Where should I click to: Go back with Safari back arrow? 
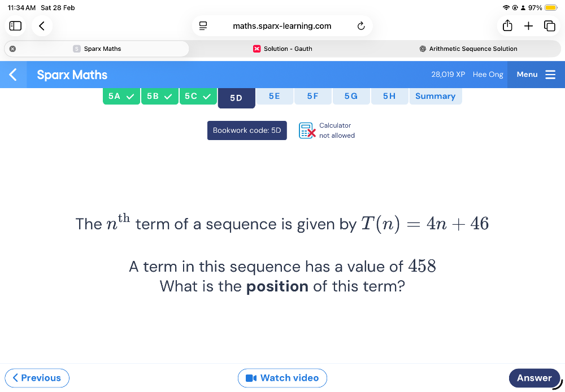(x=42, y=26)
